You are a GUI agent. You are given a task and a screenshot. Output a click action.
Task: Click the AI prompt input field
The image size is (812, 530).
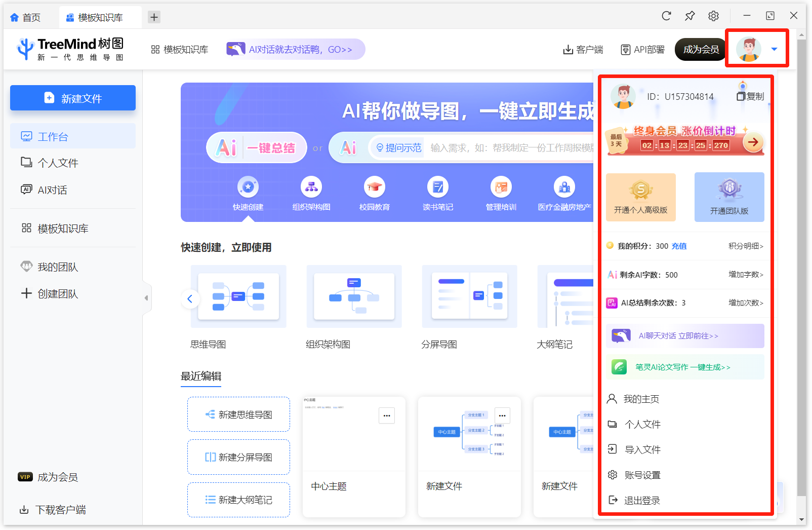511,147
